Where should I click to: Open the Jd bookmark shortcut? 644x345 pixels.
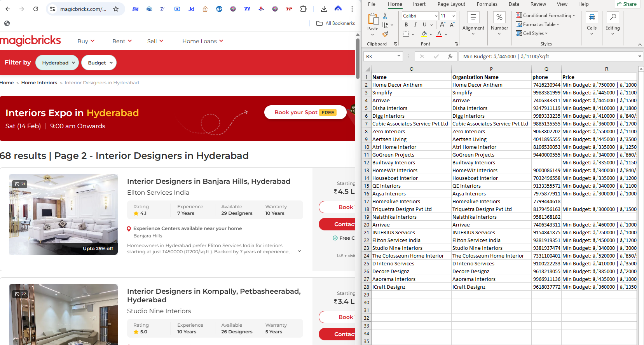[x=191, y=9]
